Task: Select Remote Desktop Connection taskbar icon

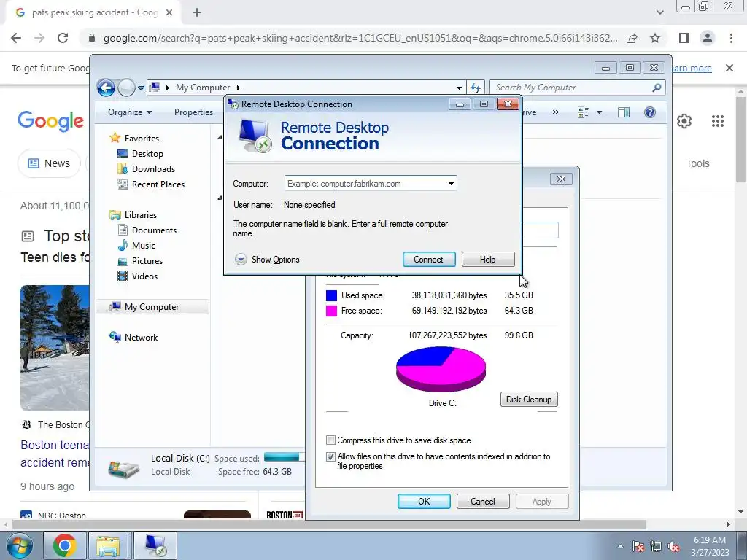Action: [x=155, y=545]
